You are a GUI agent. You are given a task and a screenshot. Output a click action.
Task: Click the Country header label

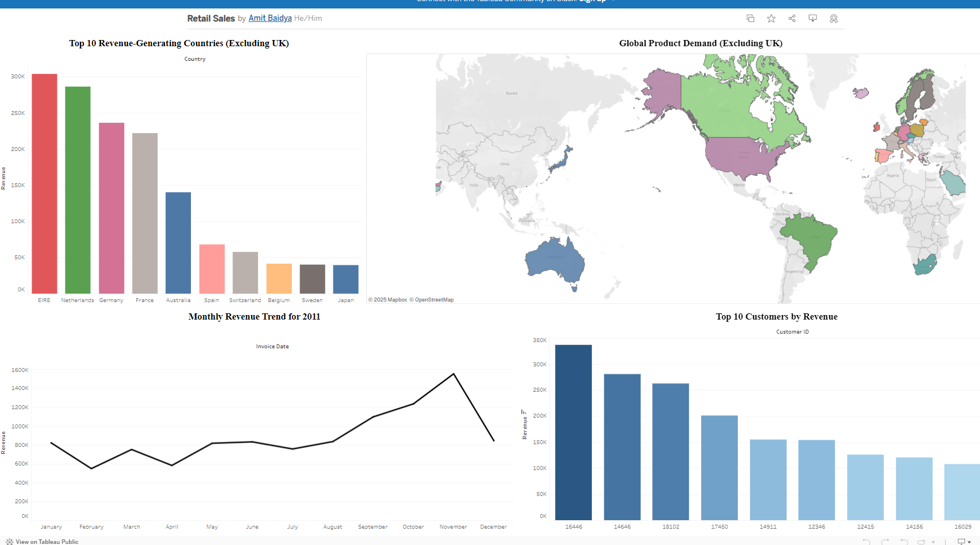coord(195,59)
